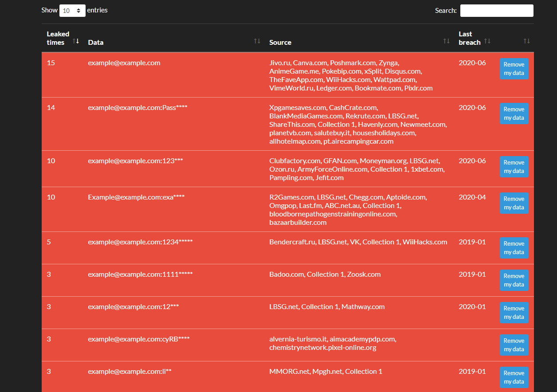Screen dimensions: 557x392
Task: Click the MMORG.net, Mpgh.net, Collection 1 cell
Action: (326, 371)
